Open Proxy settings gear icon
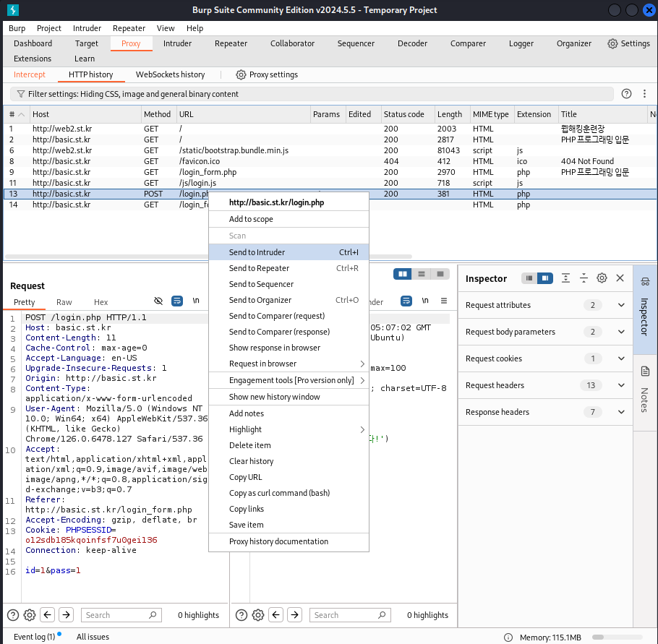The width and height of the screenshot is (658, 644). 241,74
